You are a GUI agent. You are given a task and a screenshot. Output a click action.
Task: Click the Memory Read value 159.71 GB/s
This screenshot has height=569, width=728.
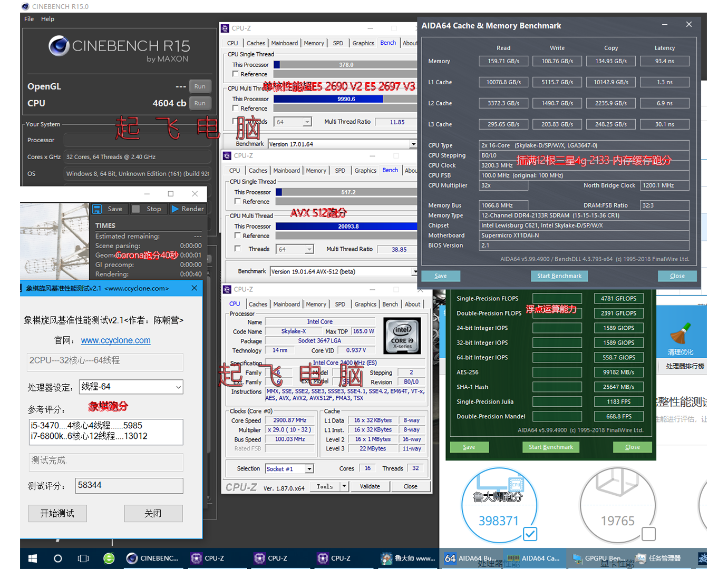[503, 61]
